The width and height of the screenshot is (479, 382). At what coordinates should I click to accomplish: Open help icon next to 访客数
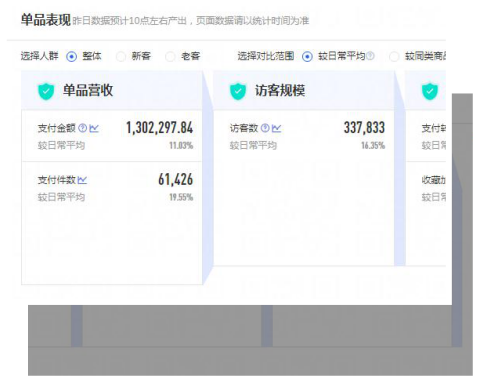click(265, 128)
